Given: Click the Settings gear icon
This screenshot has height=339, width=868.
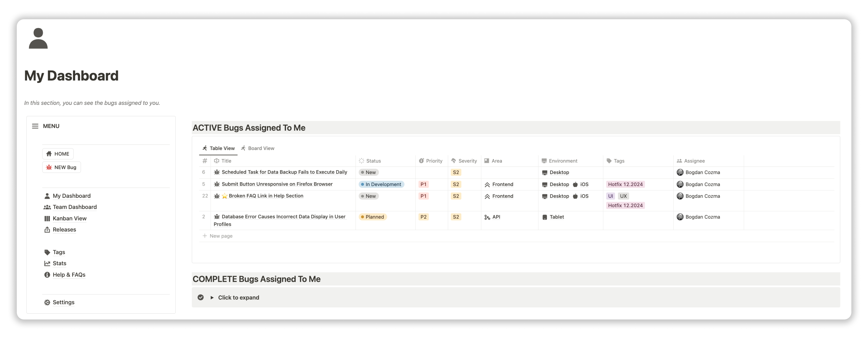Looking at the screenshot, I should [47, 303].
